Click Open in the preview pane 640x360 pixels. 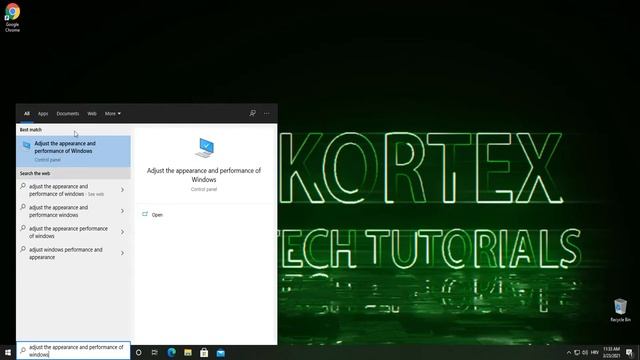tap(157, 215)
